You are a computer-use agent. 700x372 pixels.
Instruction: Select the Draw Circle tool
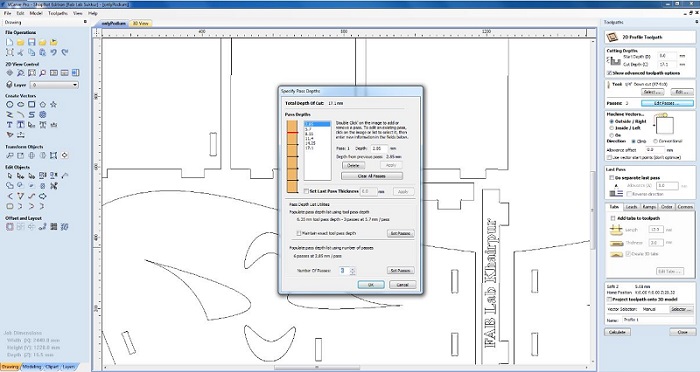(9, 104)
